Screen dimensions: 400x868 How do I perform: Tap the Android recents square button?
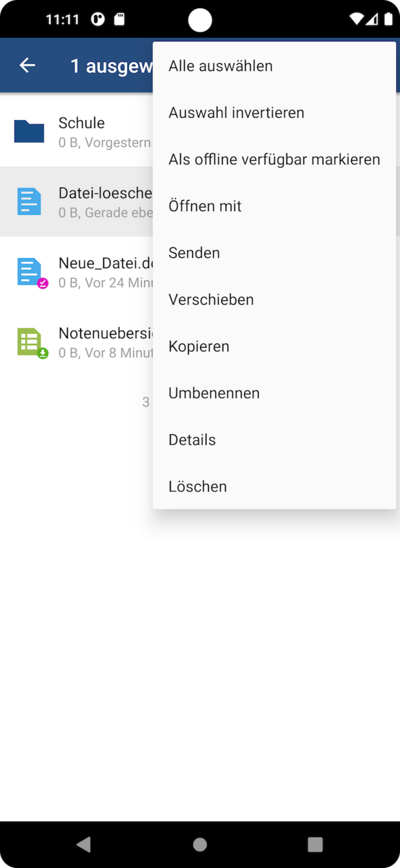tap(315, 844)
